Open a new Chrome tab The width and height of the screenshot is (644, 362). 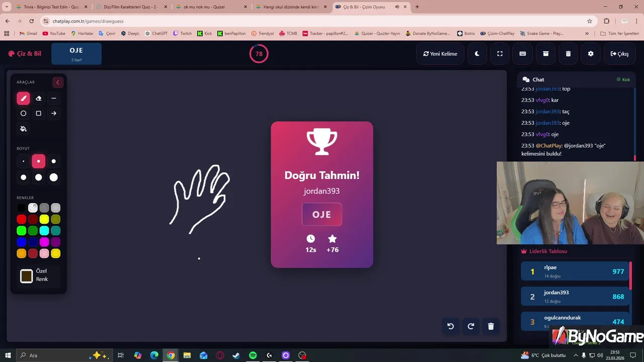[x=417, y=7]
